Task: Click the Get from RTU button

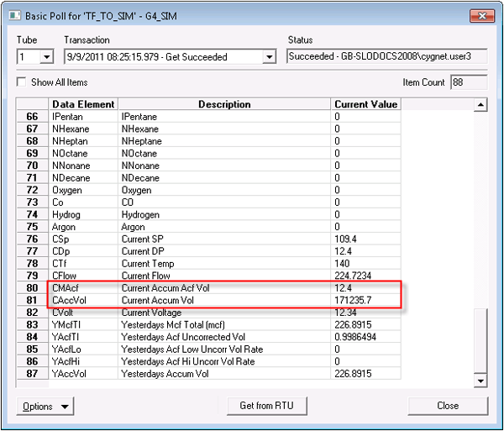Action: click(267, 406)
